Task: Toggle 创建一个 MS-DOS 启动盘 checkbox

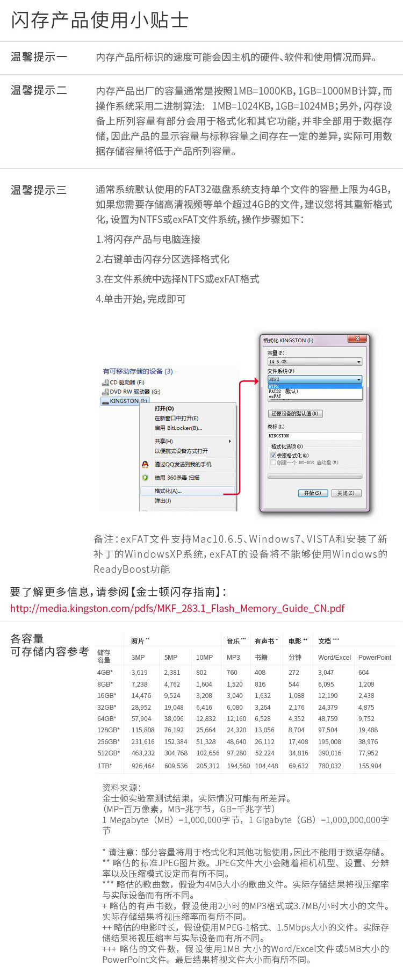Action: (273, 463)
